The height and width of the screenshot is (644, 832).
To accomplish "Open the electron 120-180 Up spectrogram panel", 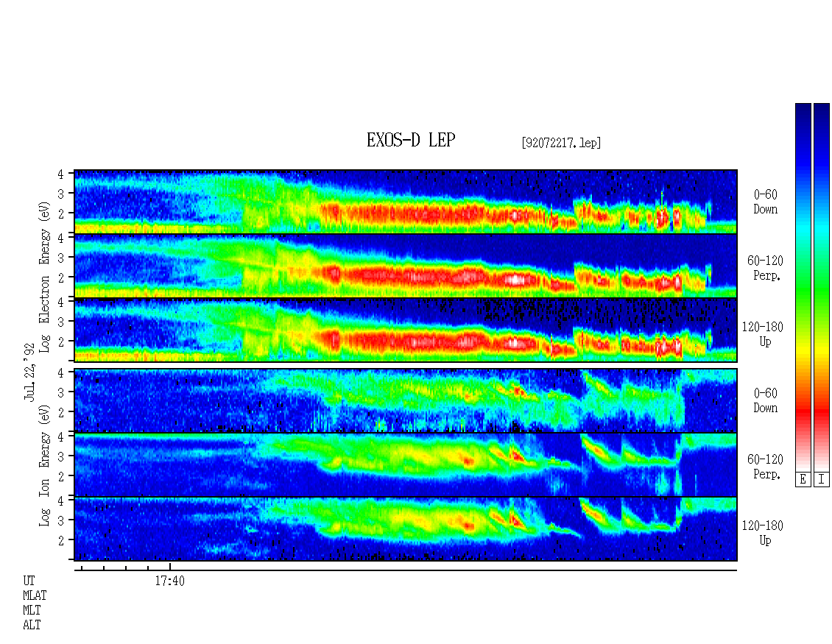I will coord(406,330).
